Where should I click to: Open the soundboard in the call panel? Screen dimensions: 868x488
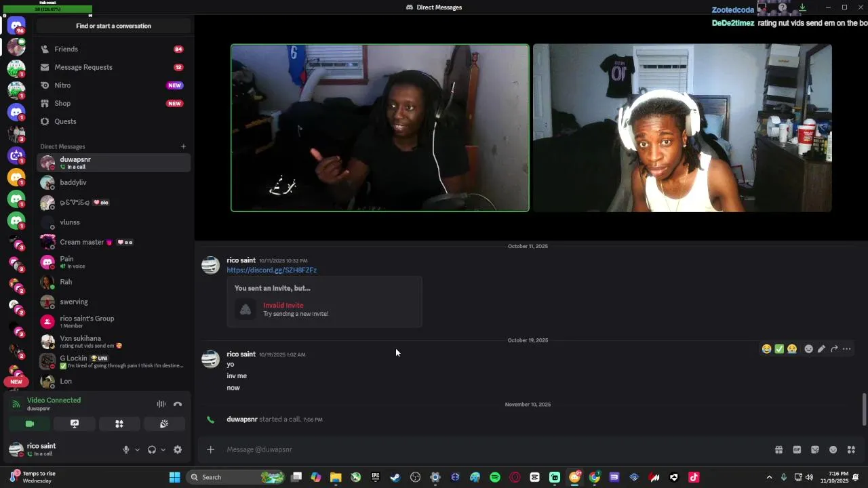pos(164,424)
